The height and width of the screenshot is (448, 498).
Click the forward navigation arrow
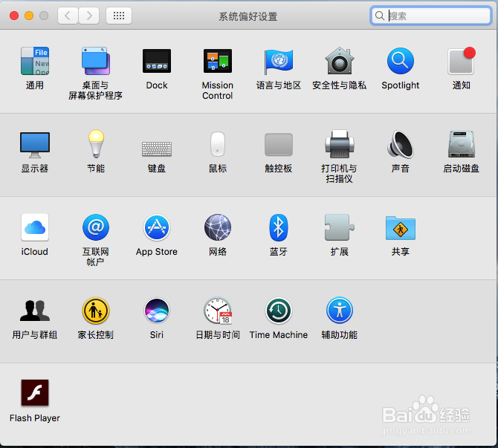(x=88, y=16)
